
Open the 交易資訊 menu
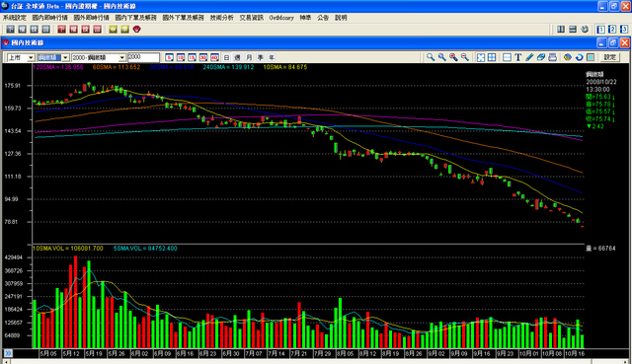pos(252,18)
